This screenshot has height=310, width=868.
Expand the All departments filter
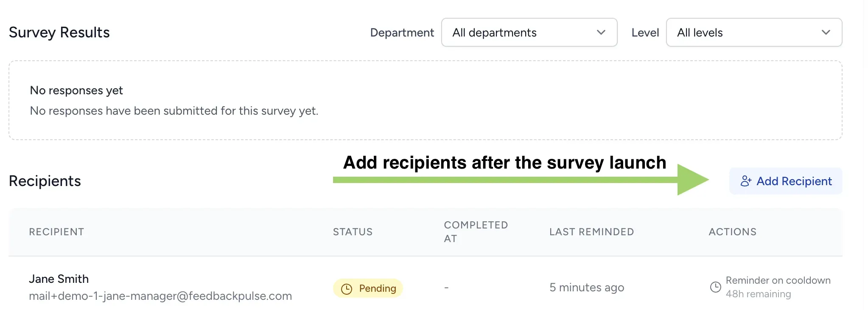[x=529, y=32]
